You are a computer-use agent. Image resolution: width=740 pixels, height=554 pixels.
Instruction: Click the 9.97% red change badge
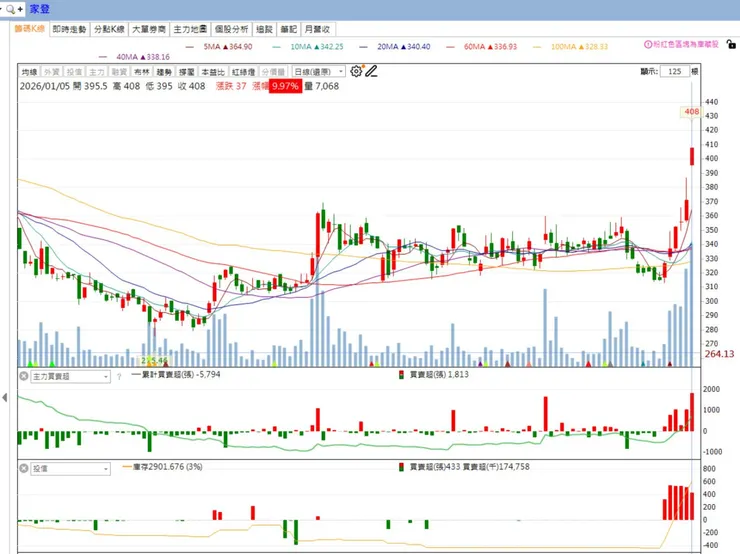click(285, 86)
